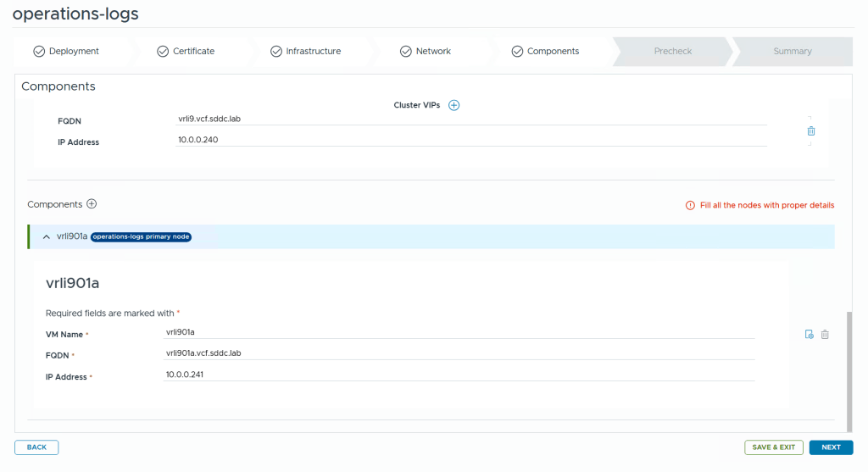868x472 pixels.
Task: Add a new Cluster VIP with plus icon
Action: point(453,105)
